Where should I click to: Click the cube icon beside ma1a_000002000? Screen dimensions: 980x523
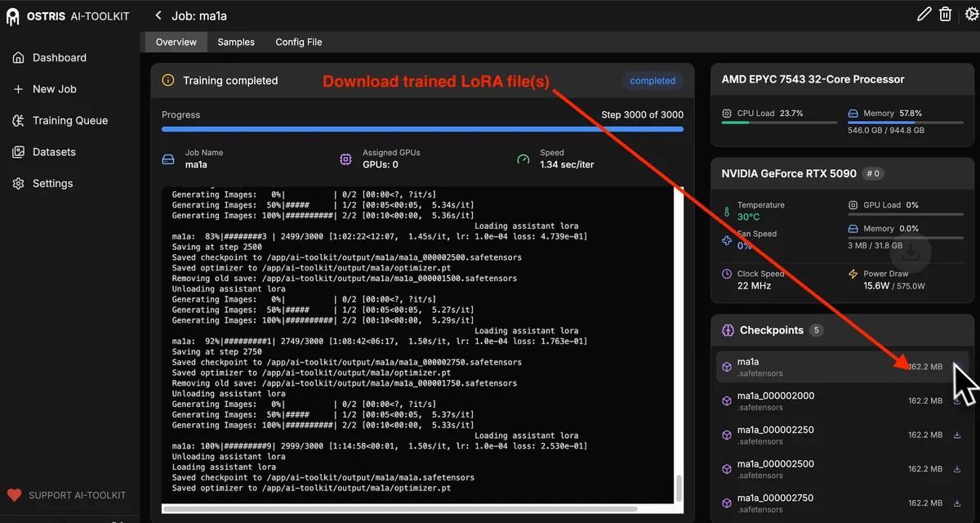(x=726, y=401)
